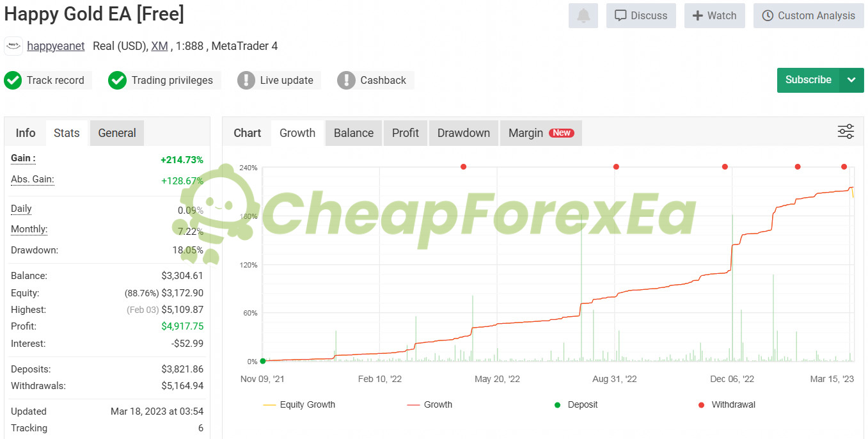Select the Trading privileges label
This screenshot has width=868, height=439.
[172, 81]
